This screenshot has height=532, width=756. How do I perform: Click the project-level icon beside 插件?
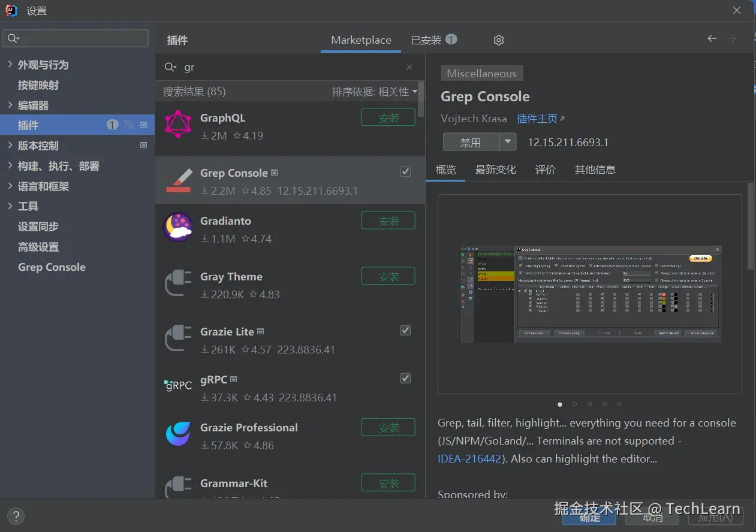click(x=144, y=125)
